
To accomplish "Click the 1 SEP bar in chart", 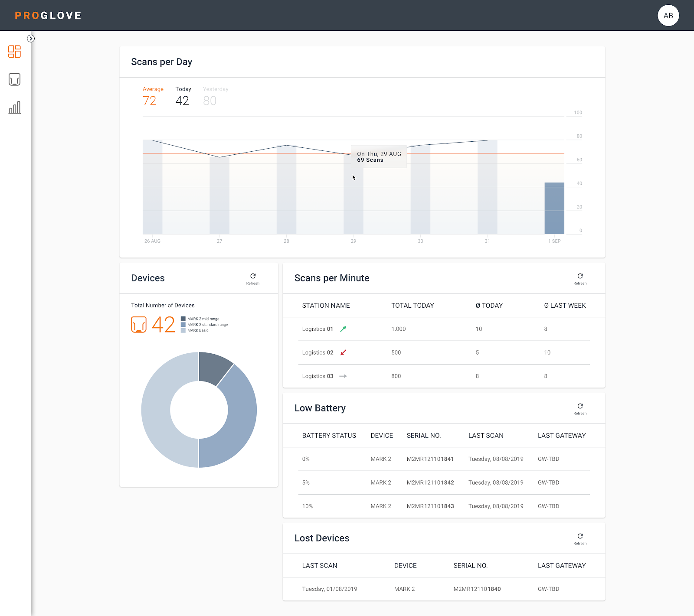I will 554,208.
